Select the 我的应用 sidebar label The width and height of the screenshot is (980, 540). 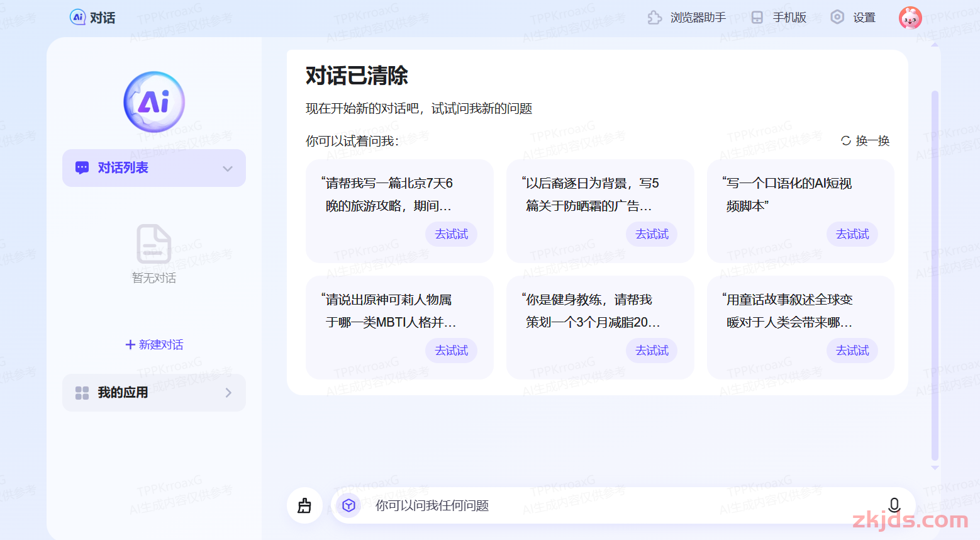pos(123,393)
